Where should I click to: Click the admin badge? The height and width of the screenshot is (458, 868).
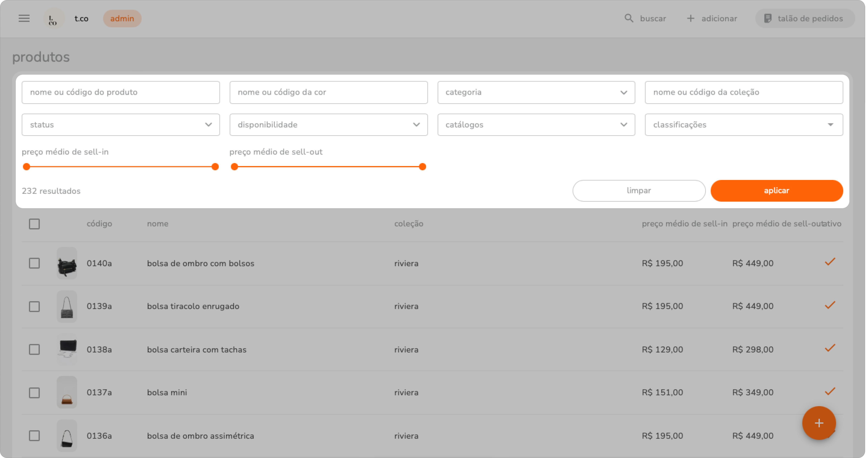(122, 18)
